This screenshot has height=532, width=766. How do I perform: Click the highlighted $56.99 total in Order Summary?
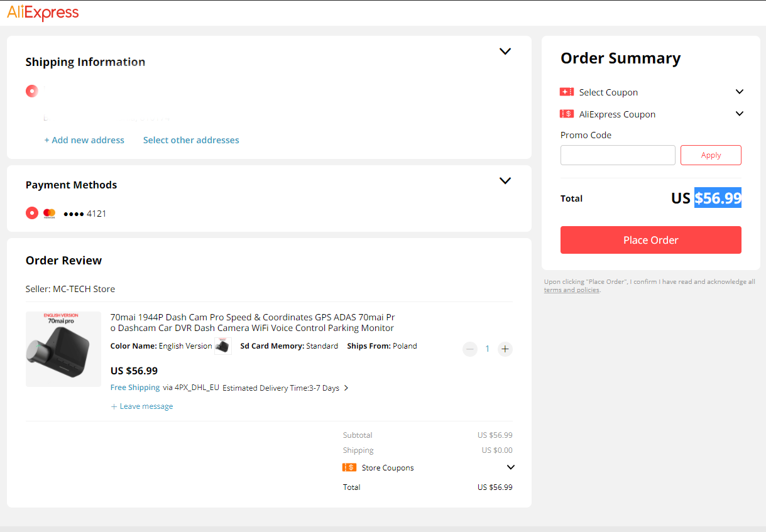coord(718,198)
